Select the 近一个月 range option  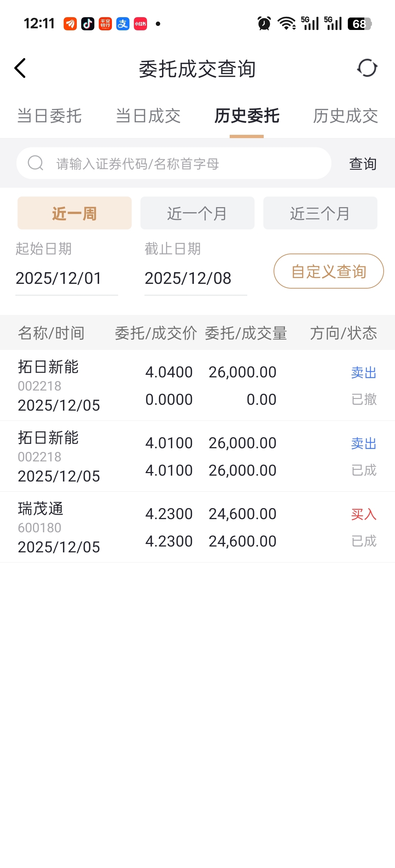(197, 213)
